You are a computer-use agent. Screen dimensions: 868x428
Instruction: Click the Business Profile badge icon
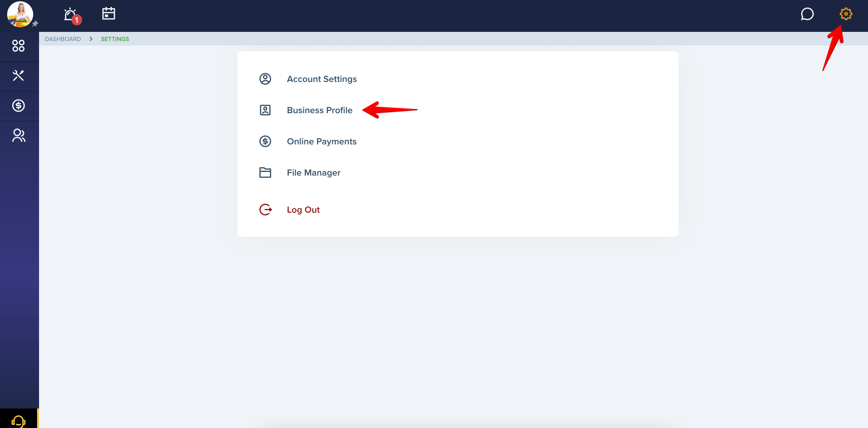coord(265,111)
